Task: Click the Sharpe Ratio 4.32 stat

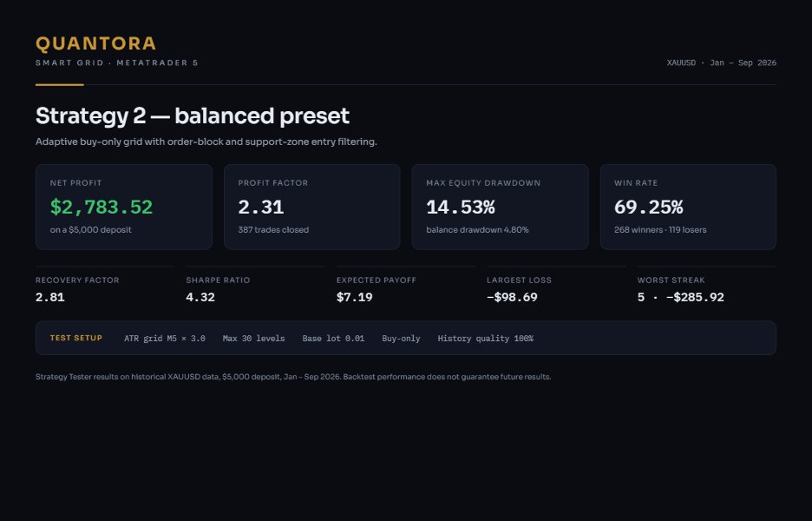Action: [x=255, y=287]
